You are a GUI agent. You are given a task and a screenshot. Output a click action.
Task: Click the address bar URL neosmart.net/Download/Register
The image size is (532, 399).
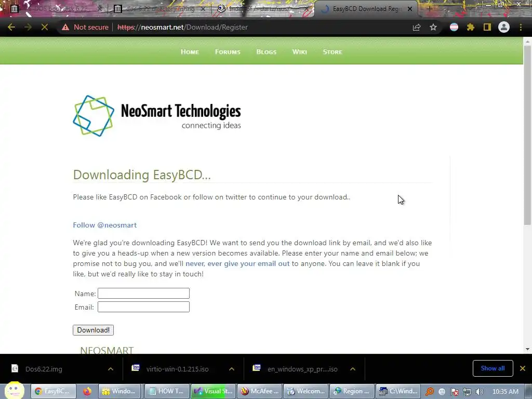pos(182,27)
